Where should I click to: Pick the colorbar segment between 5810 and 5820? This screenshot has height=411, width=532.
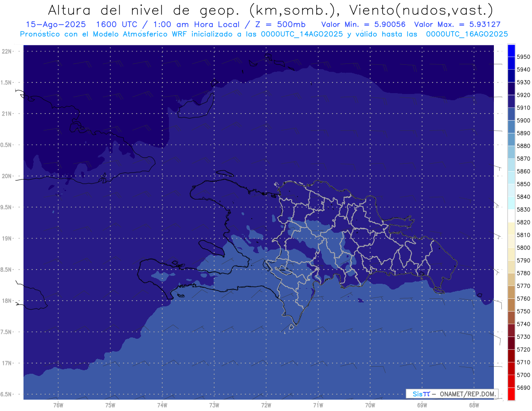tap(511, 228)
